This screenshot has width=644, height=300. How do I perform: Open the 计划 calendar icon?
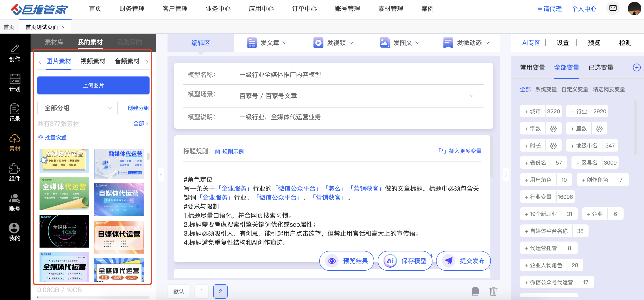15,79
